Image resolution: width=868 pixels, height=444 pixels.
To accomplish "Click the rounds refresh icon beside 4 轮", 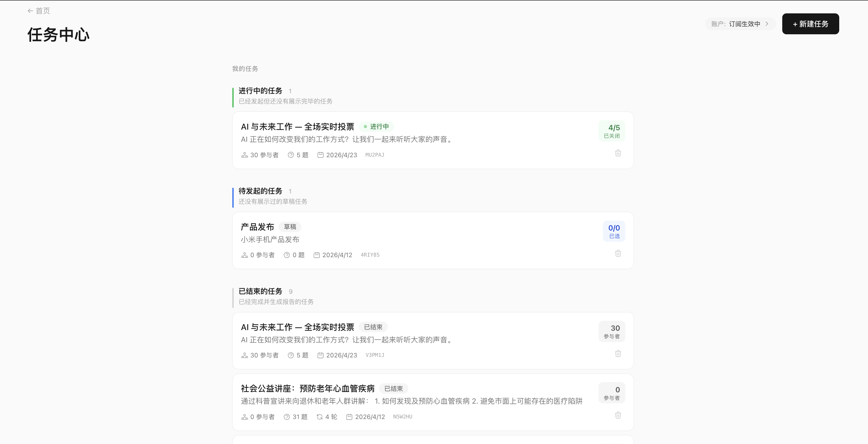I will pyautogui.click(x=320, y=417).
